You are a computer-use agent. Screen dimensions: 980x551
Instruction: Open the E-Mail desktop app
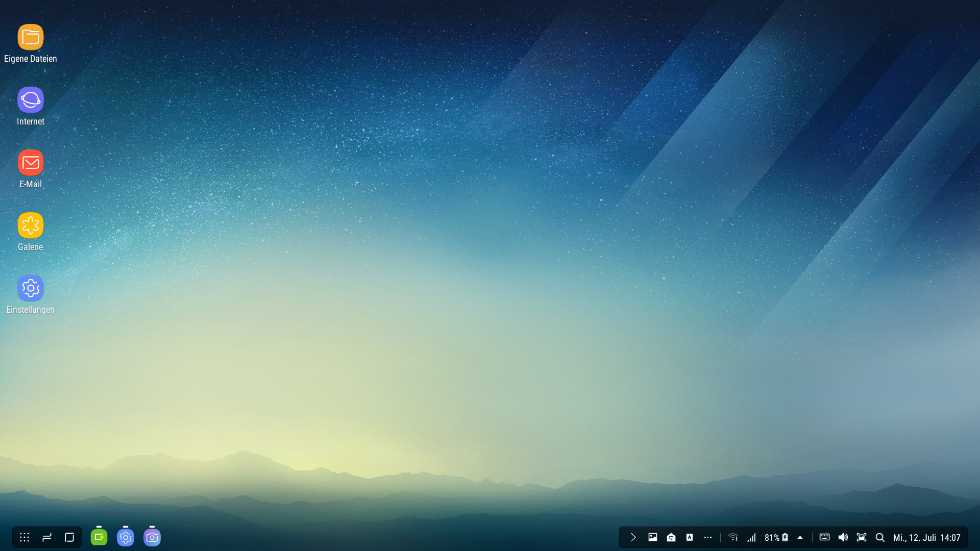tap(31, 169)
